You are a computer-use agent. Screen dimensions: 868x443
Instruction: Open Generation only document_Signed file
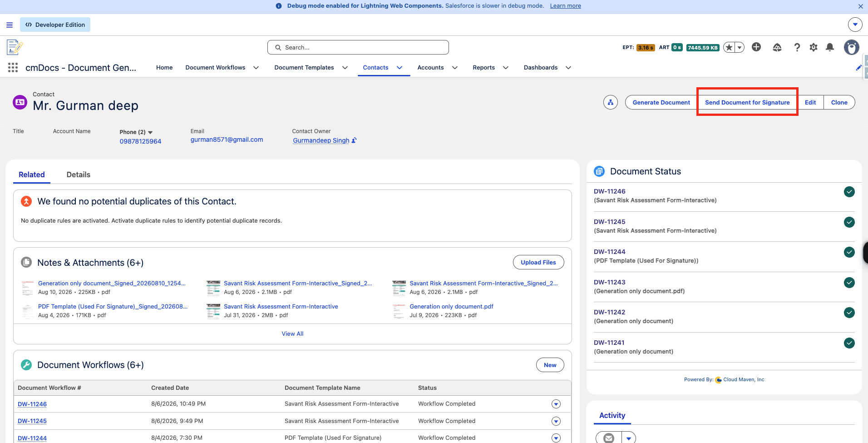tap(112, 283)
